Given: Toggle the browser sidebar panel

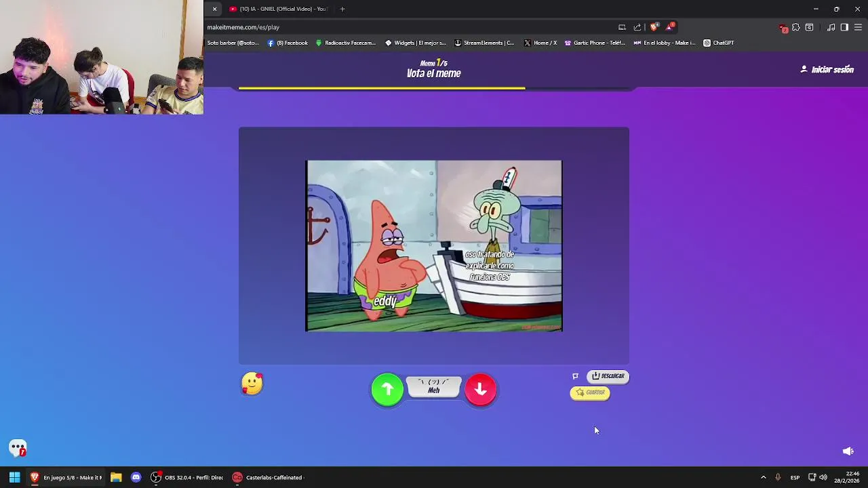Looking at the screenshot, I should [x=844, y=27].
